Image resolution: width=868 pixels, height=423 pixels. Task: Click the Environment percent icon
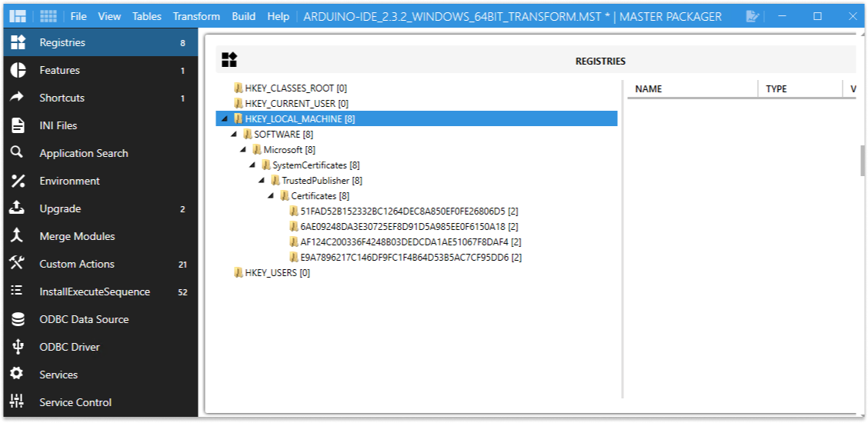(18, 181)
